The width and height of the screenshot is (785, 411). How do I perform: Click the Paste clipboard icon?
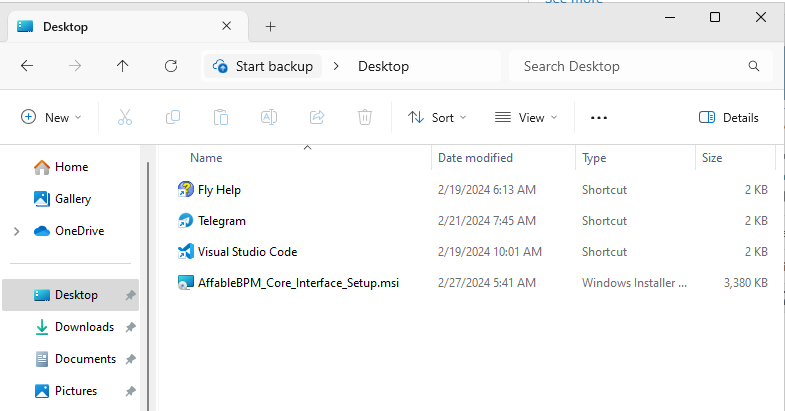click(x=221, y=117)
